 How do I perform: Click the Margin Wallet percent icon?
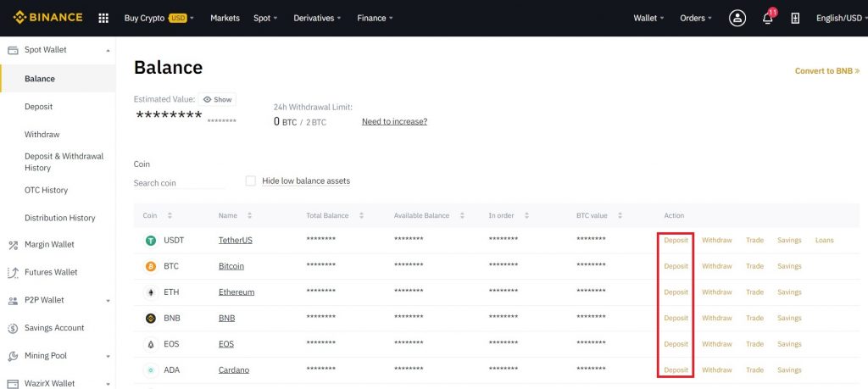click(x=13, y=245)
